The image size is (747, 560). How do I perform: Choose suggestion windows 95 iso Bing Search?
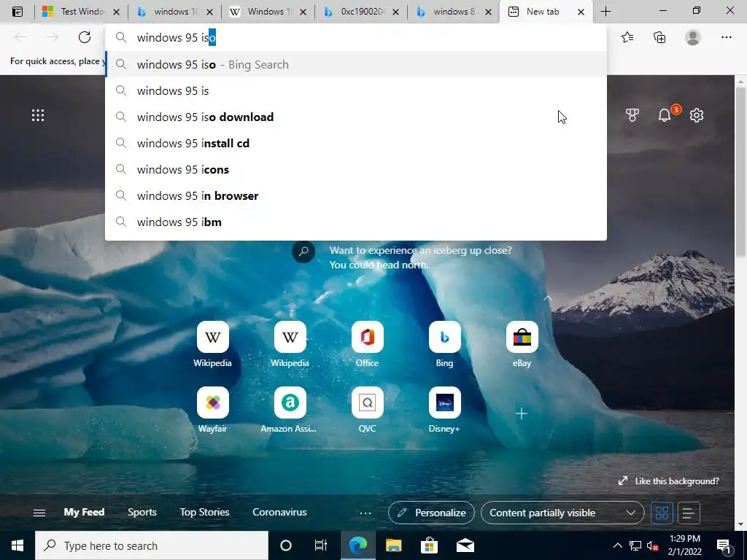(356, 64)
